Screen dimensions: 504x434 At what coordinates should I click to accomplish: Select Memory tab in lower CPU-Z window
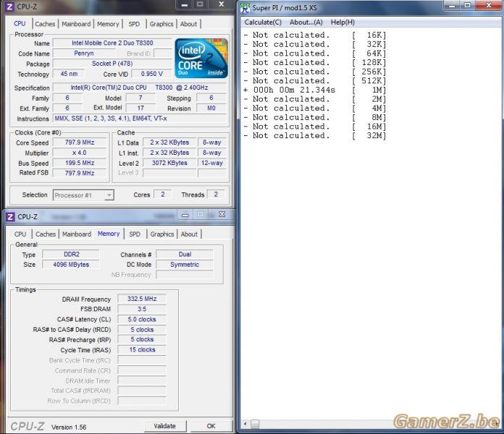coord(109,234)
